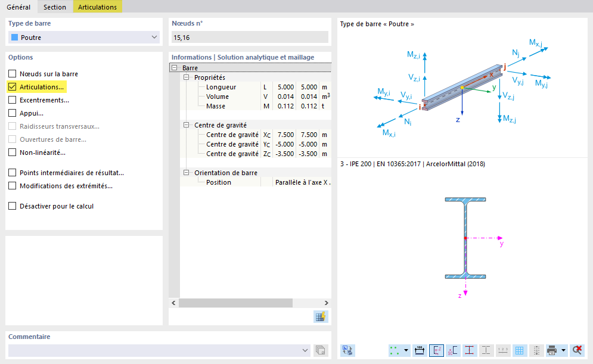Check the Appui... option

click(x=12, y=113)
